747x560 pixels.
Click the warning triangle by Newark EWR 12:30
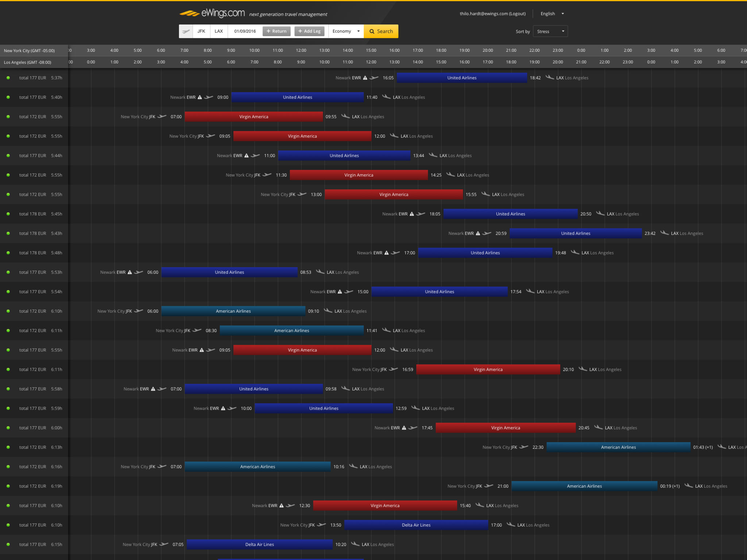[282, 505]
